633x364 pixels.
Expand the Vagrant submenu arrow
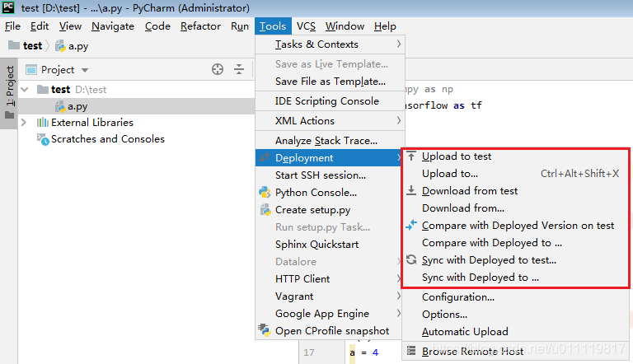click(x=398, y=296)
